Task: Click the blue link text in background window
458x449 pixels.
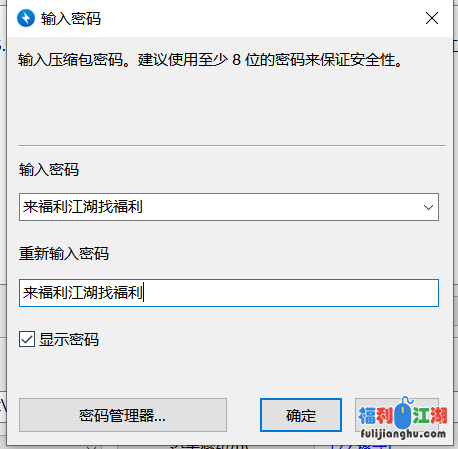Action: pyautogui.click(x=360, y=446)
